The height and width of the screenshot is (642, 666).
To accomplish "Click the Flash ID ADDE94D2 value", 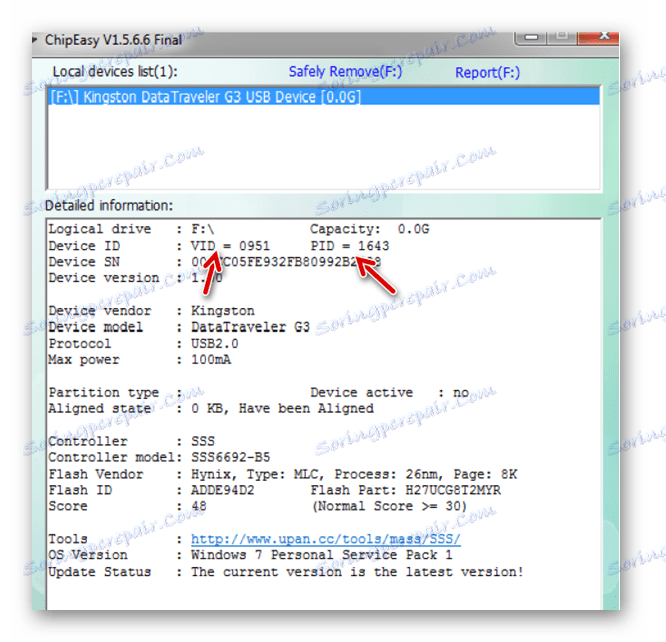I will tap(222, 490).
